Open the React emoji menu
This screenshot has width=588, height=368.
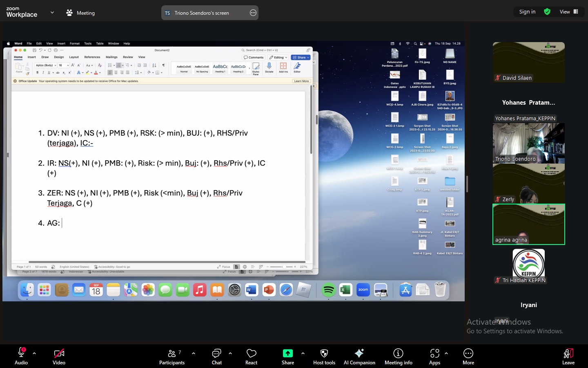tap(251, 357)
